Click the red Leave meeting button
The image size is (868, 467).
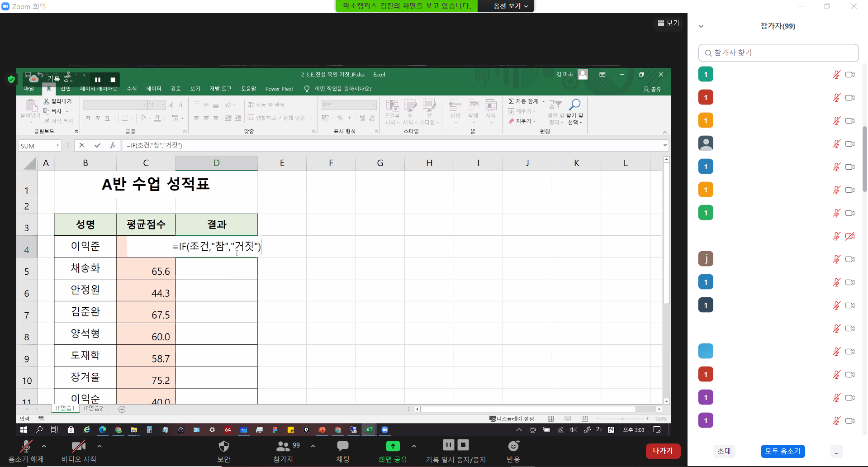[663, 451]
